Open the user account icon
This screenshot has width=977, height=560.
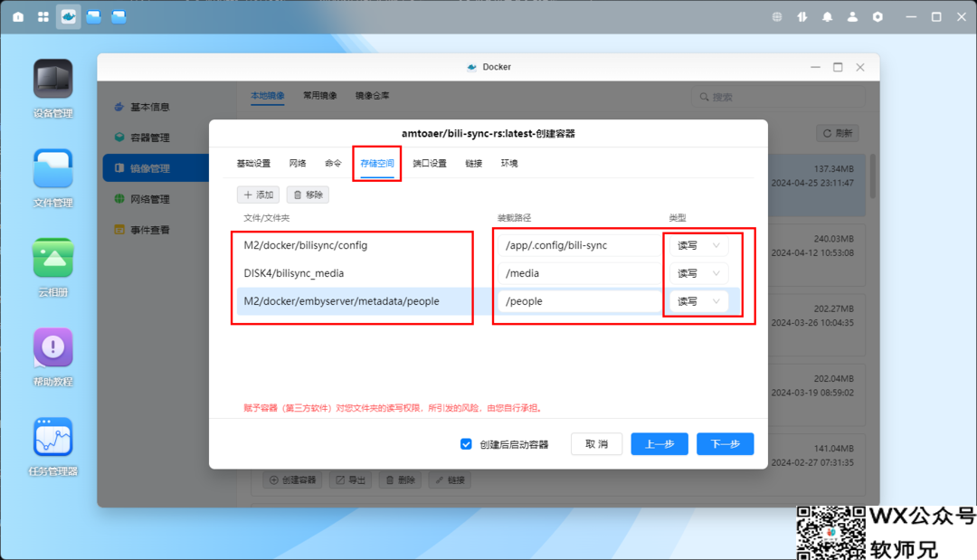pyautogui.click(x=852, y=17)
